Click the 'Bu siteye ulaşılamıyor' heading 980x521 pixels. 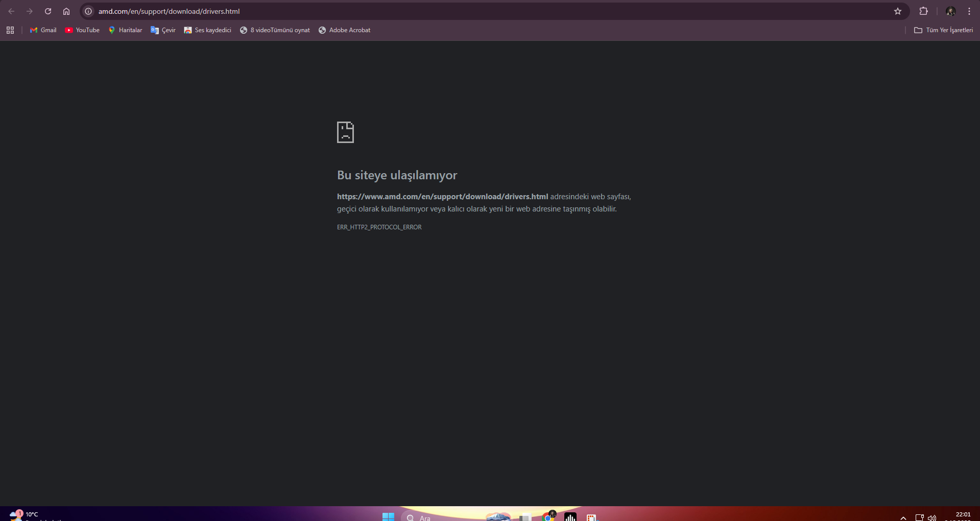pos(397,175)
